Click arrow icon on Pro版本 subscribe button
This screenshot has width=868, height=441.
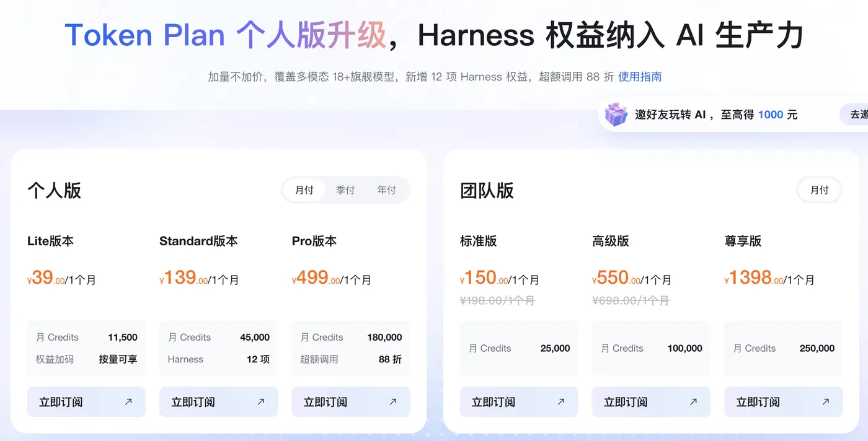392,401
